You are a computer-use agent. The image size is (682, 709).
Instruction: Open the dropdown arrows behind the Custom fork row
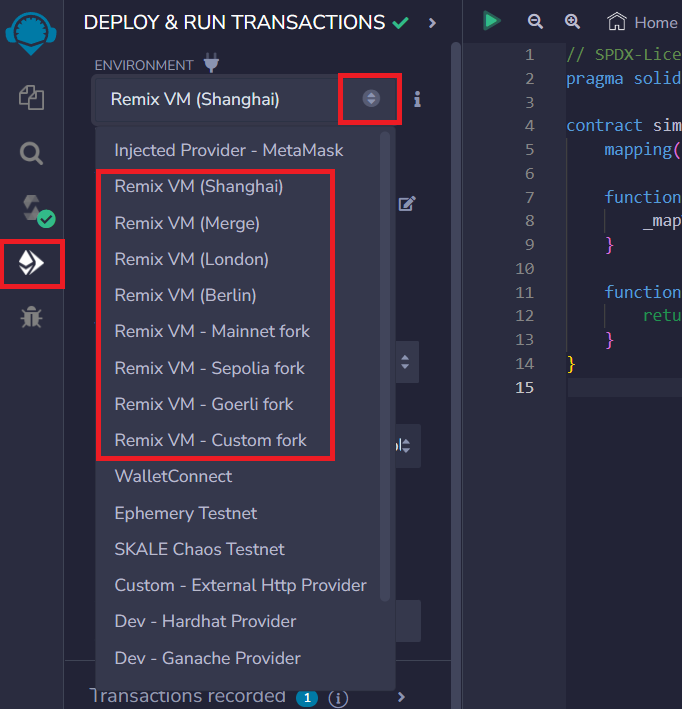(405, 446)
